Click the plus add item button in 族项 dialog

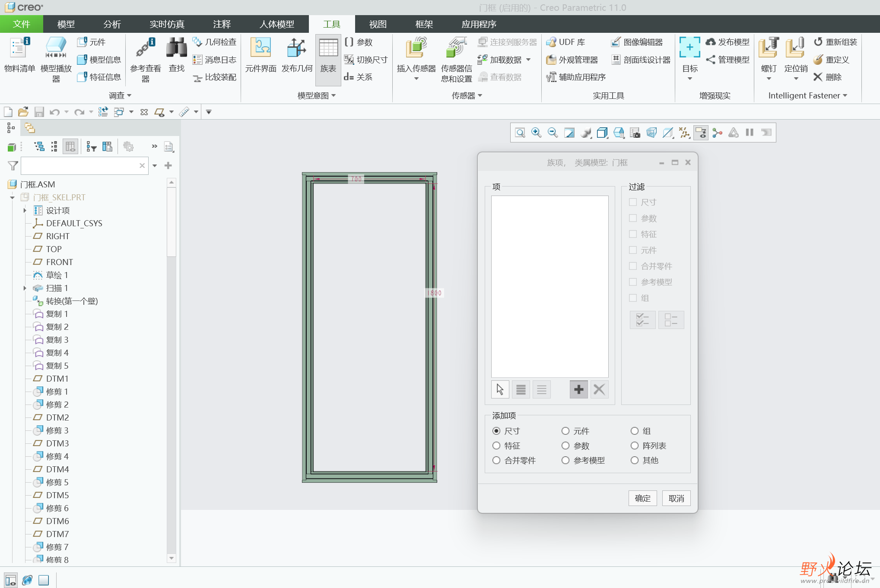(x=578, y=389)
